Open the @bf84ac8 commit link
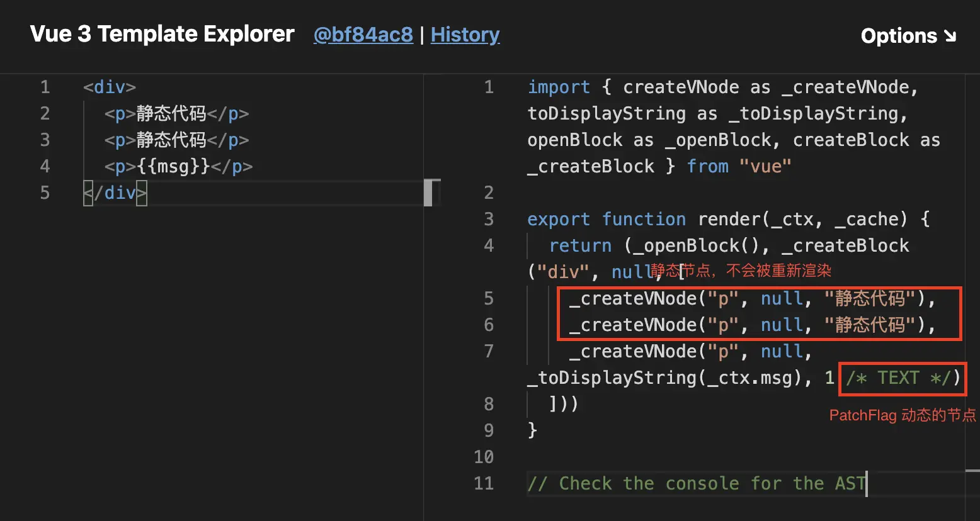980x521 pixels. click(x=363, y=35)
